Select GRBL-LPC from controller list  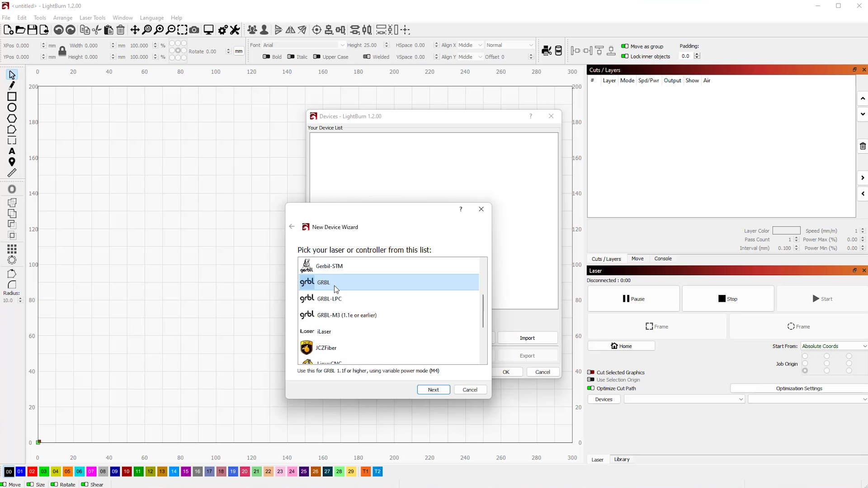pyautogui.click(x=329, y=299)
